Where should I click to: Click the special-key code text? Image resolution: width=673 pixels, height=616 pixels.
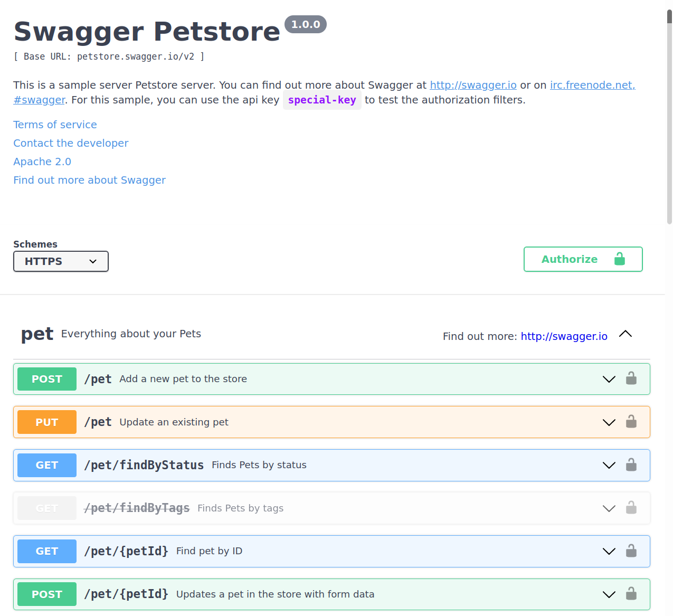click(322, 100)
